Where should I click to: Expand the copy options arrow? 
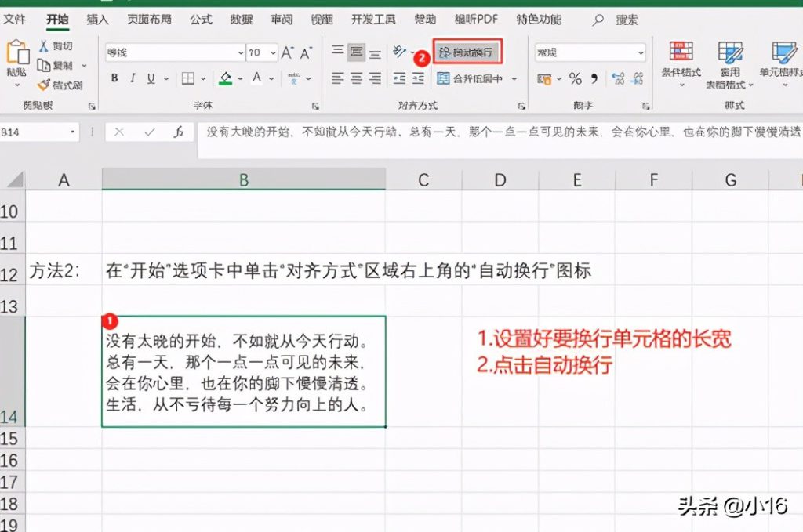coord(85,66)
